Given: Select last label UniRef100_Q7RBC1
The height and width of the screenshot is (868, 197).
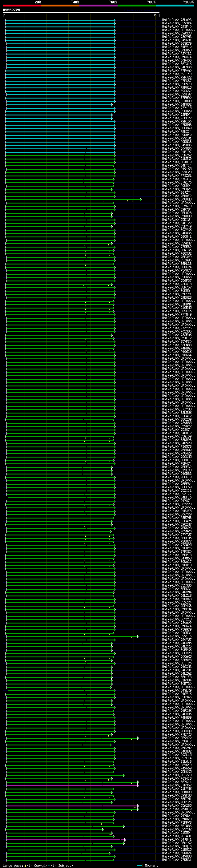Looking at the screenshot, I should [x=177, y=860].
